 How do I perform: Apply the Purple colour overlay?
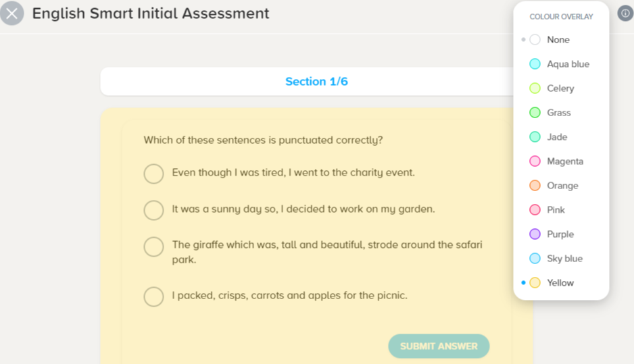(x=535, y=234)
